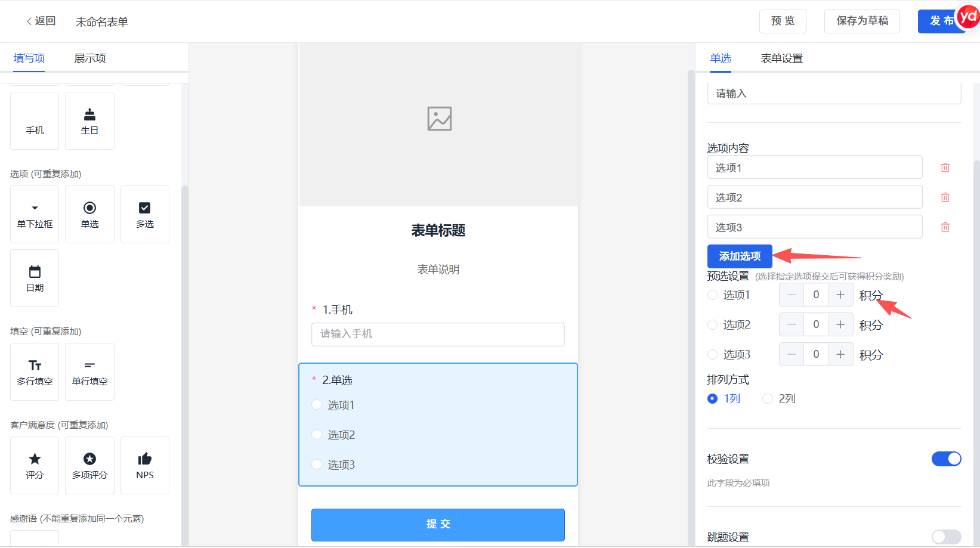Click the 表单标题 heading in preview
The width and height of the screenshot is (980, 548).
click(x=438, y=231)
